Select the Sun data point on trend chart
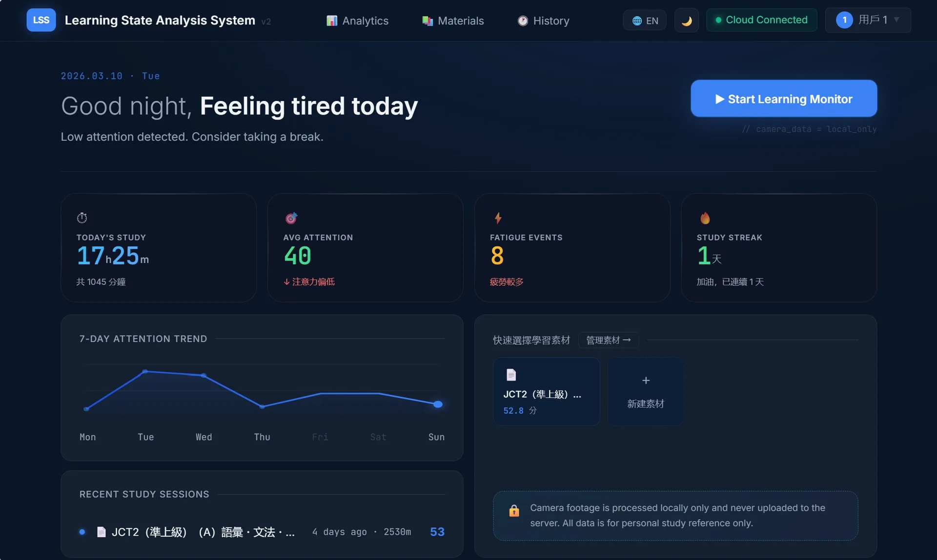 pyautogui.click(x=437, y=404)
